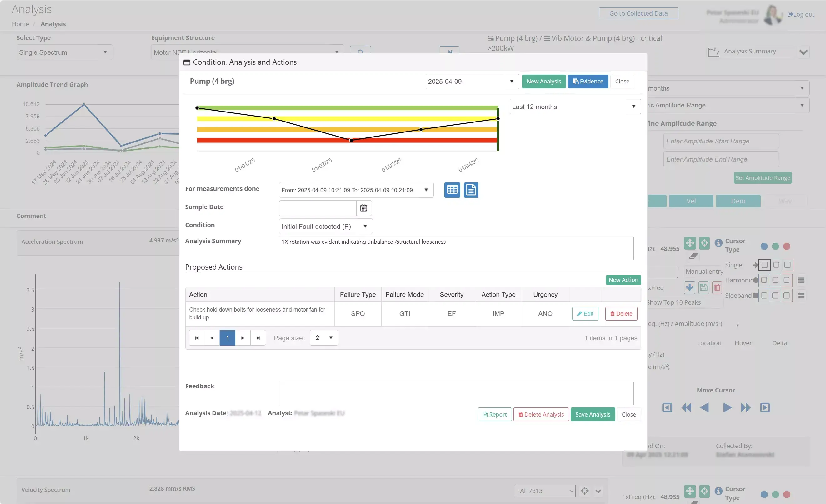Tick the Harmonic cursor red checkbox

pyautogui.click(x=786, y=280)
